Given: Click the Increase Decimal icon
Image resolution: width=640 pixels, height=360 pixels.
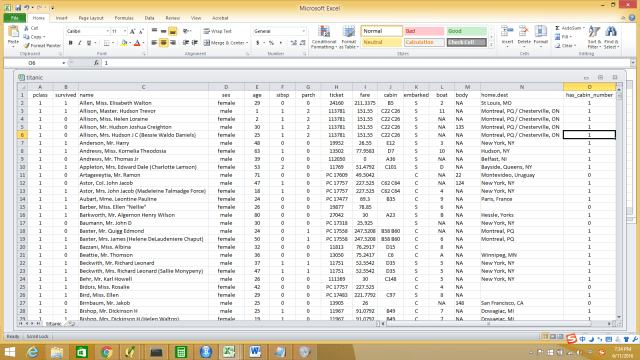Looking at the screenshot, I should [293, 42].
